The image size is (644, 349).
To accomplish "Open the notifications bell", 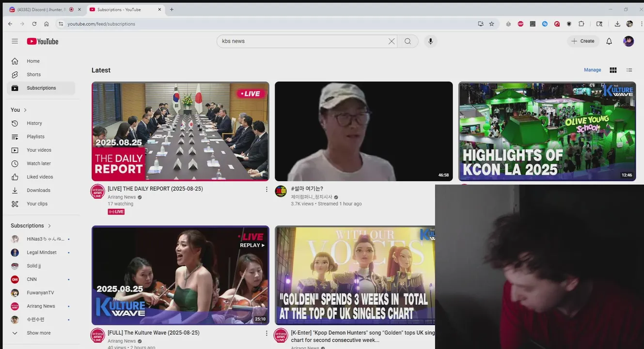I will coord(609,41).
